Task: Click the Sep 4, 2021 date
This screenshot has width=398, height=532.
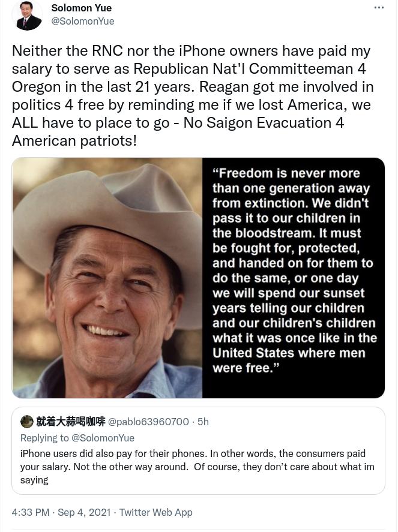Action: pos(84,512)
